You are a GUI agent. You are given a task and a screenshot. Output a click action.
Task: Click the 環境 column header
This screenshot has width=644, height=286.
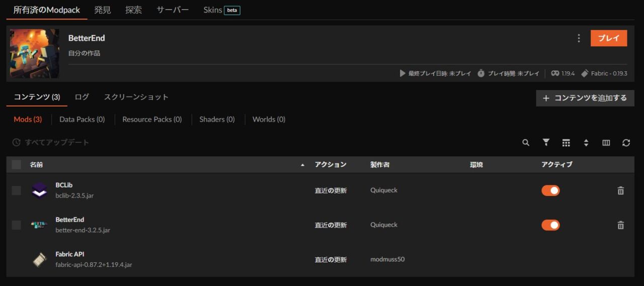[x=476, y=164]
